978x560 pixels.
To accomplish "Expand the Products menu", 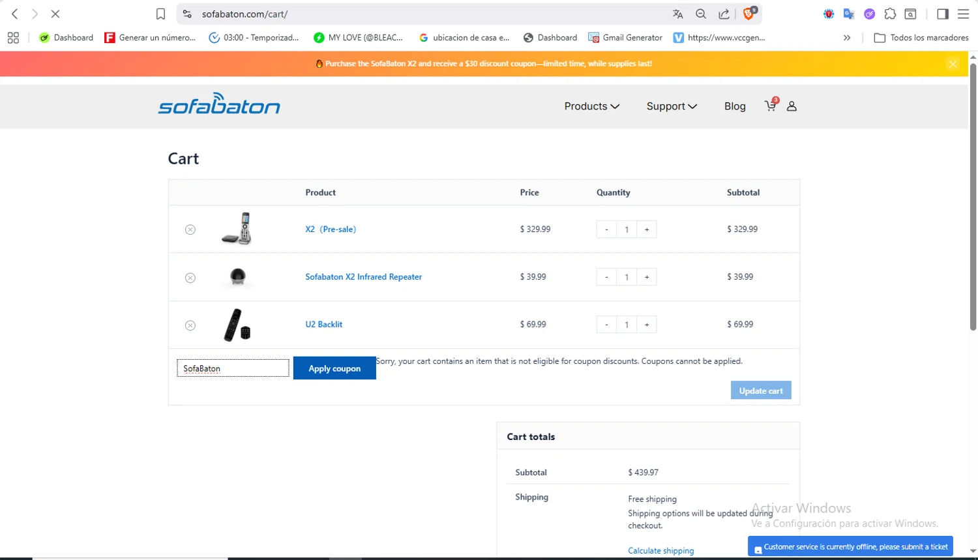I will click(592, 106).
